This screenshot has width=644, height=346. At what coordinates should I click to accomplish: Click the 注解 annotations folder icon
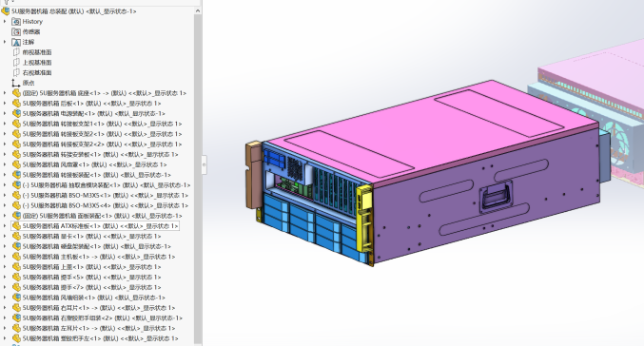16,42
